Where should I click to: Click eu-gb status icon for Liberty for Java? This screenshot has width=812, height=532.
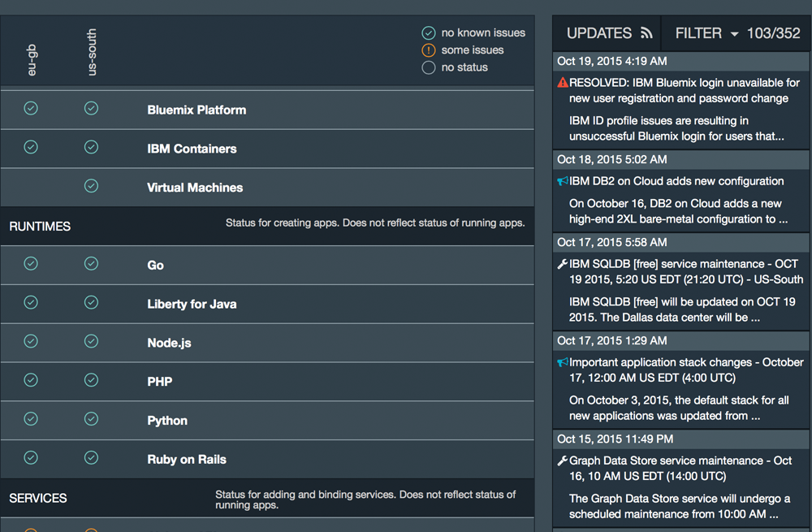tap(31, 302)
